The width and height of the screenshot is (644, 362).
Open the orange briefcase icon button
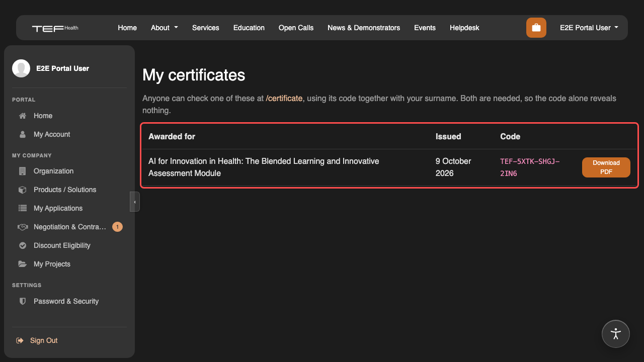[536, 28]
